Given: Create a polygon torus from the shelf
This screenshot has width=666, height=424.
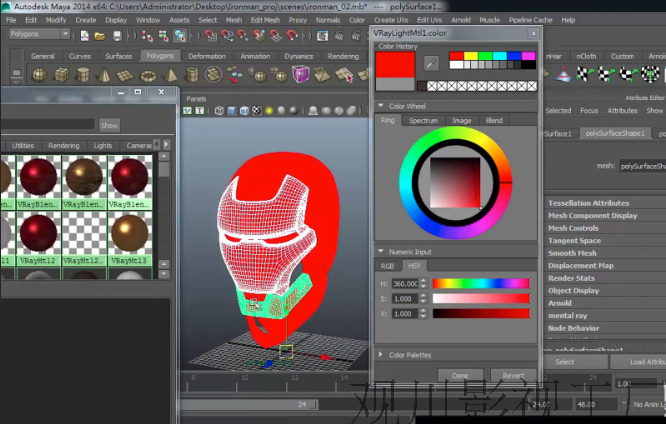Looking at the screenshot, I should (x=148, y=76).
